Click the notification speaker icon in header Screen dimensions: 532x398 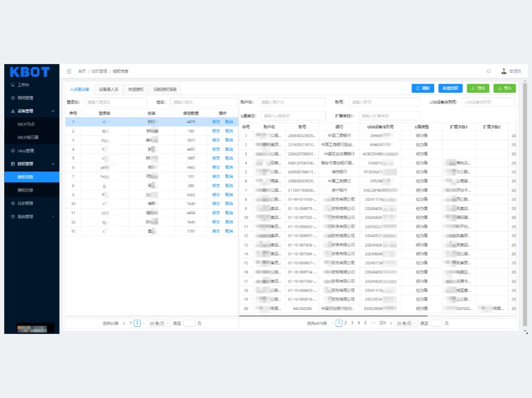[x=489, y=71]
